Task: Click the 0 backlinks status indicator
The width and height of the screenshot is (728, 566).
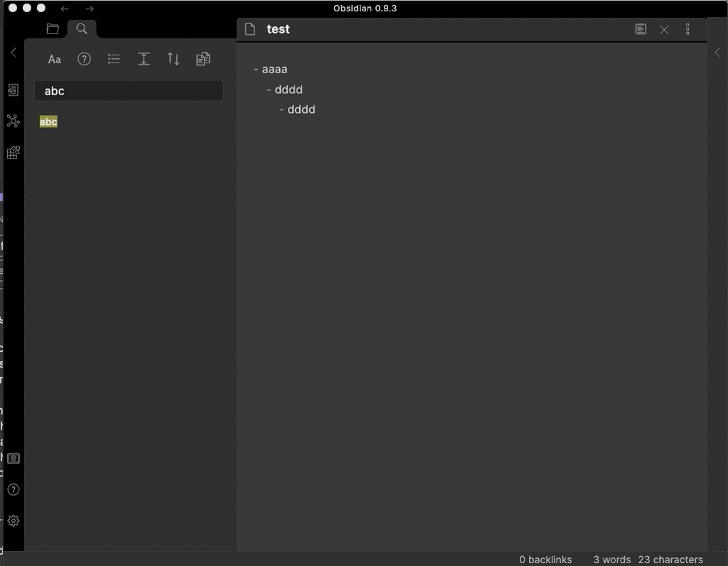Action: 545,560
